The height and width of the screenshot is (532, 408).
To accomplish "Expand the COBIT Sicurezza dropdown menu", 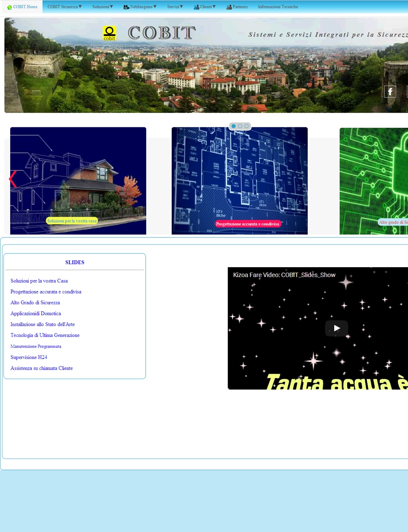I will coord(64,7).
